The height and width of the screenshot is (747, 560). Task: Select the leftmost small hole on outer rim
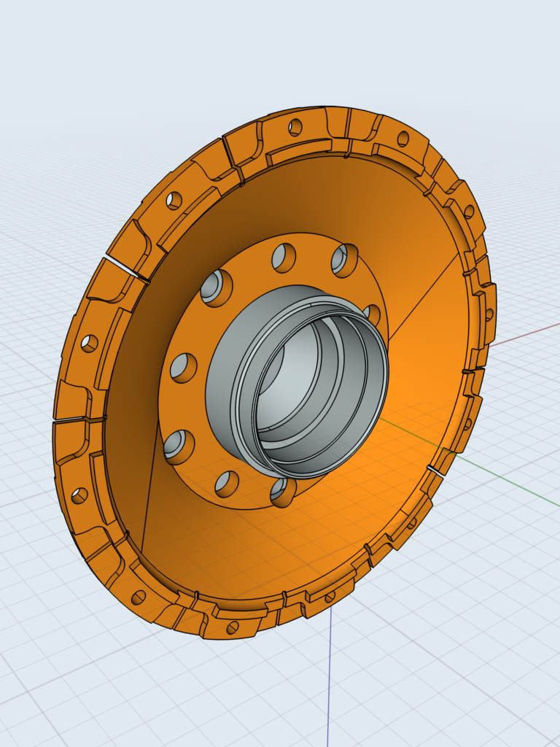click(90, 343)
